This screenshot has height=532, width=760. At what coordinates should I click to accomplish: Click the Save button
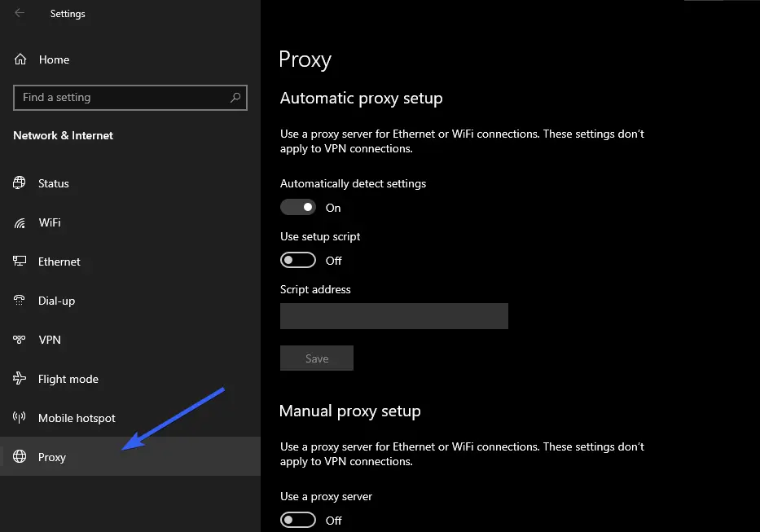pyautogui.click(x=316, y=358)
